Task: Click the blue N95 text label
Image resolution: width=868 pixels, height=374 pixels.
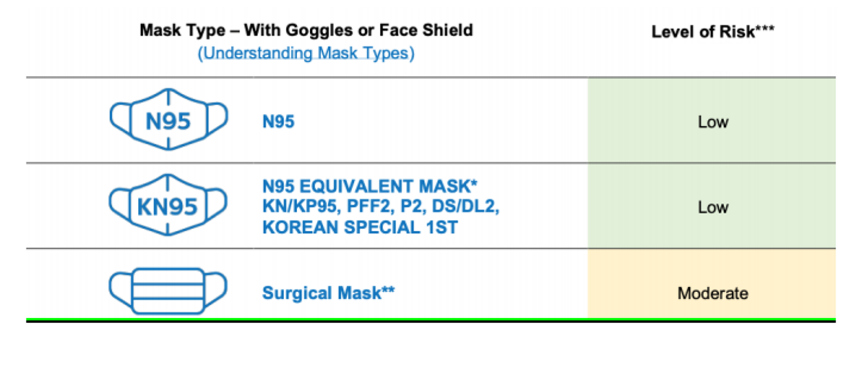Action: click(x=278, y=121)
